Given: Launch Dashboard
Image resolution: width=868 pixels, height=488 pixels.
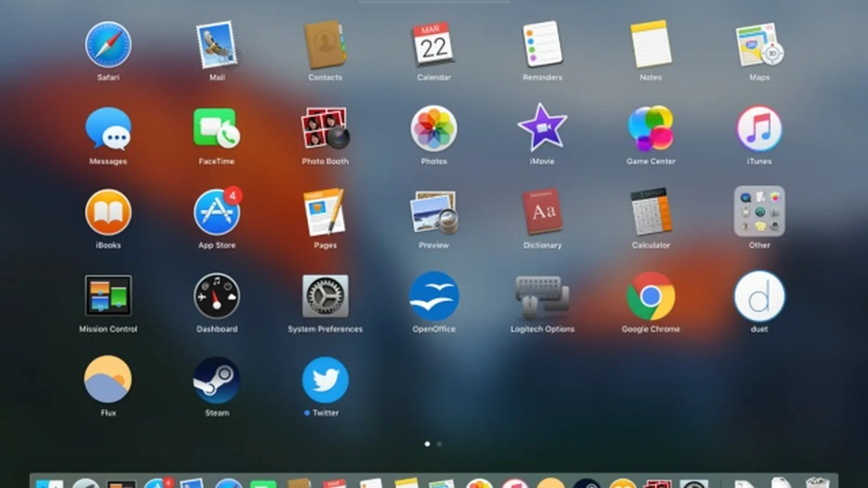Looking at the screenshot, I should (217, 296).
